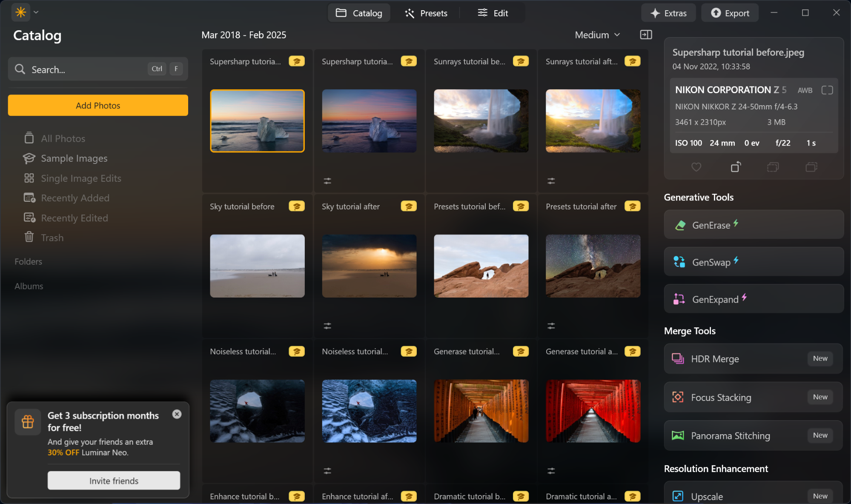Expand the app menu chevron next to logo
The image size is (851, 504).
36,12
